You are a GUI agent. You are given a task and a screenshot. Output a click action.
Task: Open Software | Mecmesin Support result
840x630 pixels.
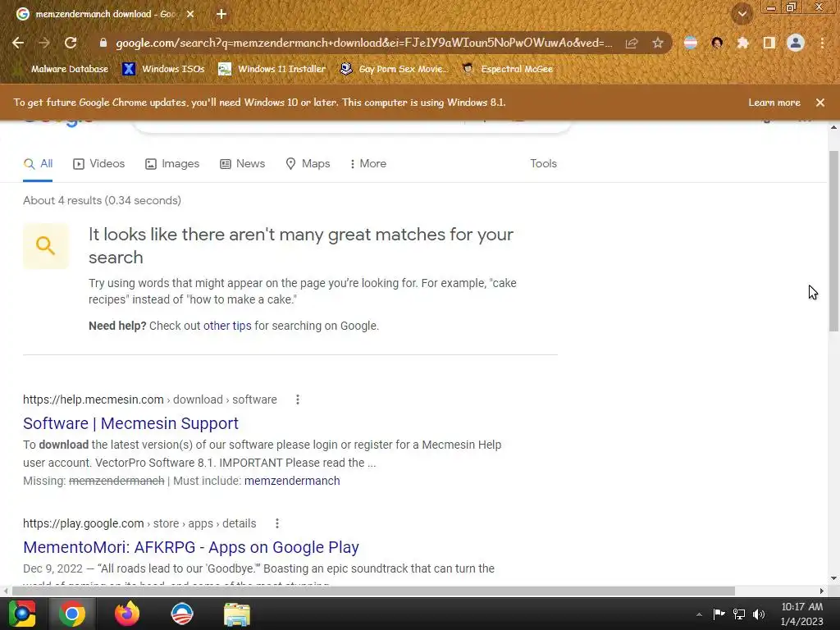click(x=130, y=423)
